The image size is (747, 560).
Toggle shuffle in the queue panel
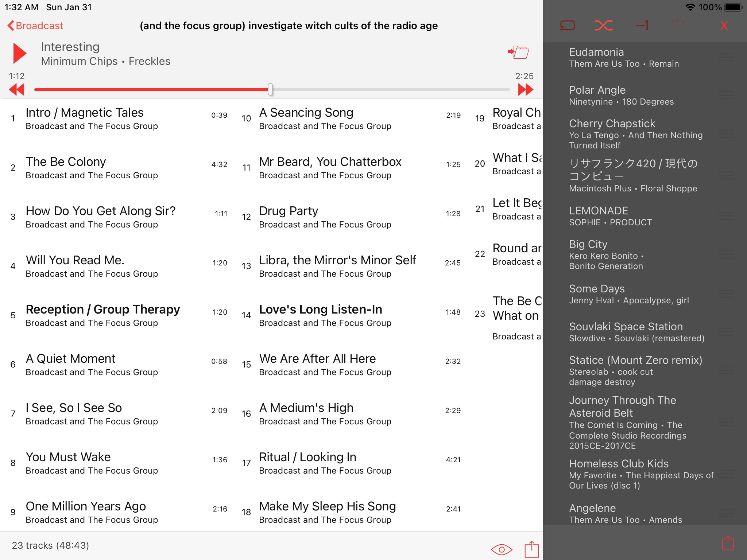click(604, 26)
